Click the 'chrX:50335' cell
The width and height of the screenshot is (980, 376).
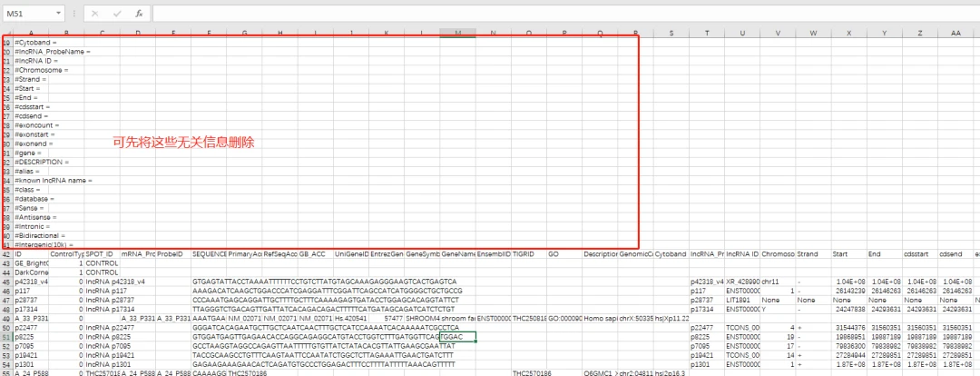click(635, 319)
